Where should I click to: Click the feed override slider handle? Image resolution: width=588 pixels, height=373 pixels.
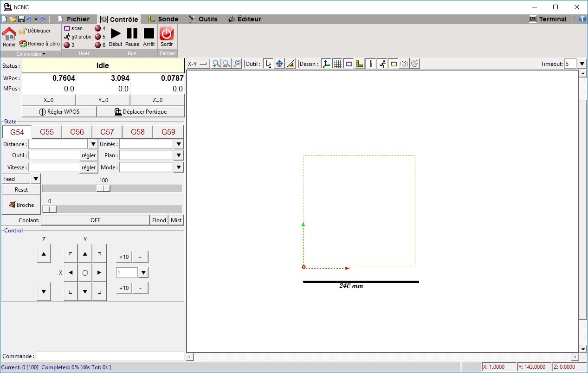pos(103,188)
